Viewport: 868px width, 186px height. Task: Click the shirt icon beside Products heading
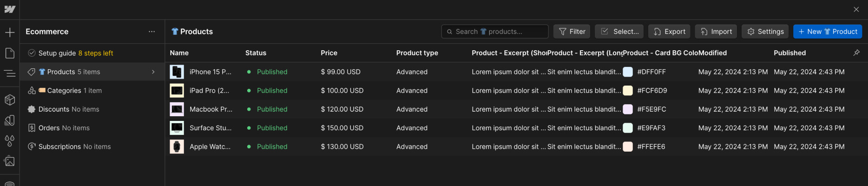[x=175, y=32]
